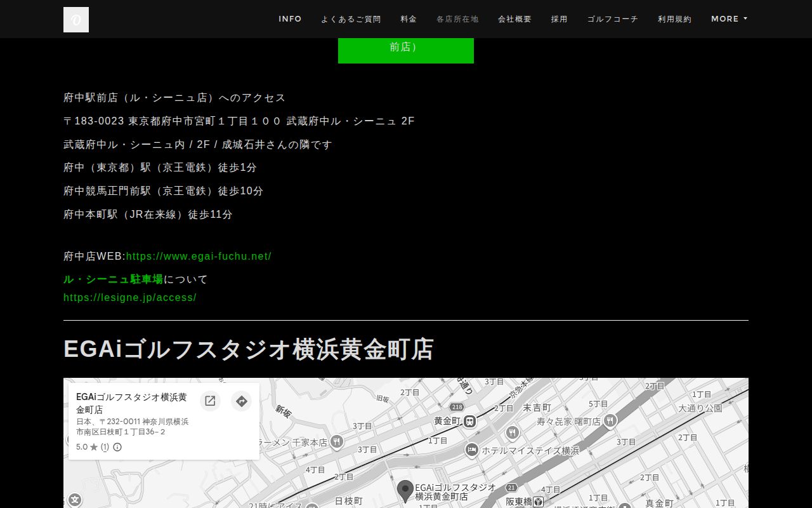This screenshot has width=812, height=508.
Task: Open the (1) reviews link in map card
Action: pyautogui.click(x=105, y=447)
